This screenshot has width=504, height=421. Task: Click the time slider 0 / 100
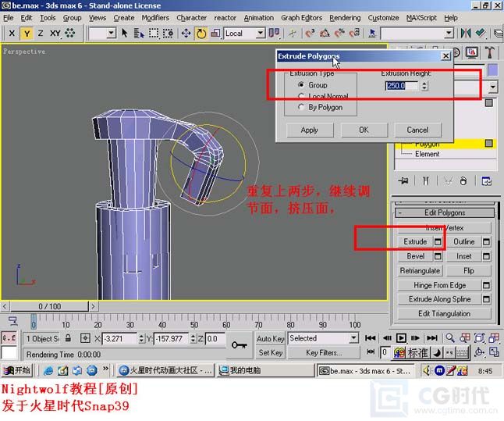pos(49,306)
